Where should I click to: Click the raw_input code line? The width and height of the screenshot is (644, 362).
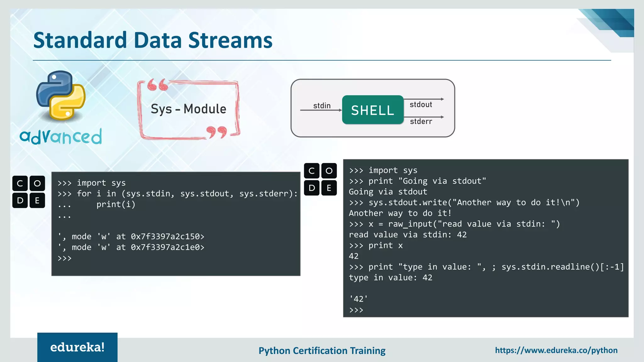click(454, 224)
